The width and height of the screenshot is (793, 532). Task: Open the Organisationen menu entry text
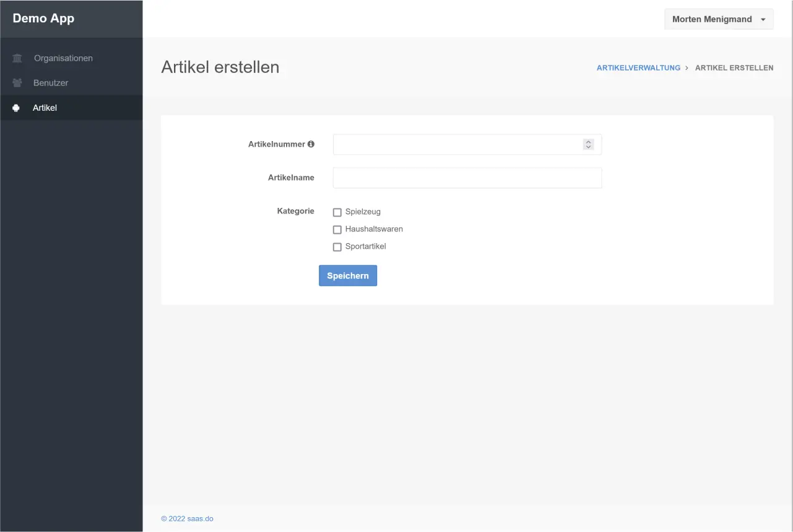tap(63, 58)
